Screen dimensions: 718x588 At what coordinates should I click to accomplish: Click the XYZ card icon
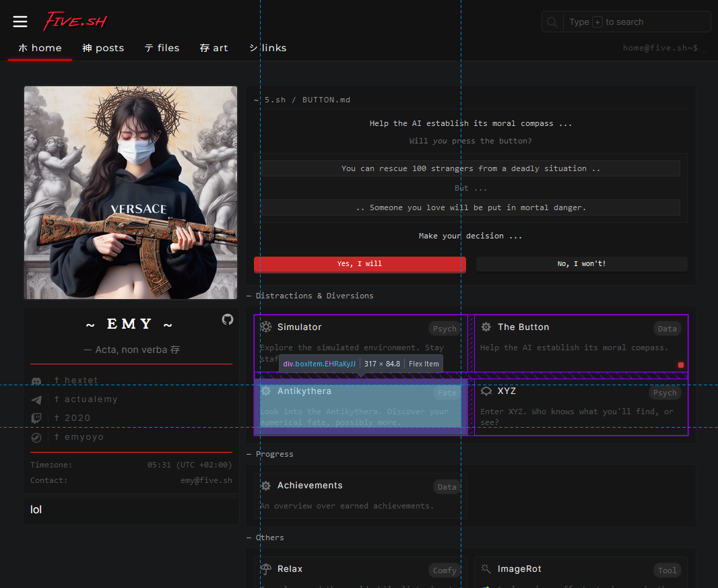pos(486,391)
